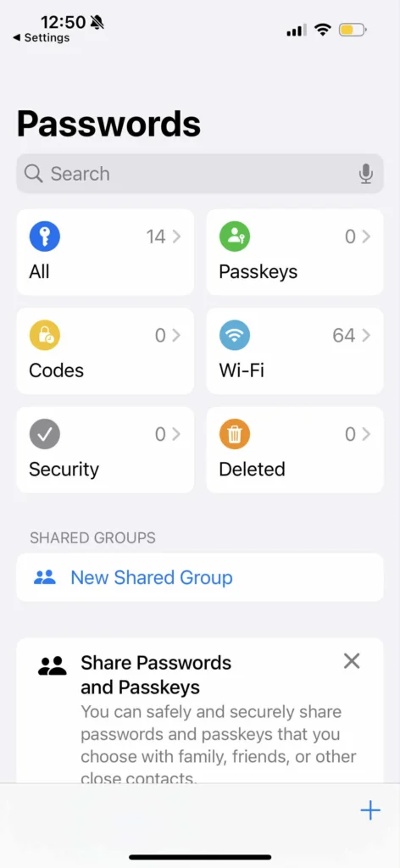The width and height of the screenshot is (400, 868).
Task: Tap the plus add password icon
Action: pyautogui.click(x=370, y=811)
